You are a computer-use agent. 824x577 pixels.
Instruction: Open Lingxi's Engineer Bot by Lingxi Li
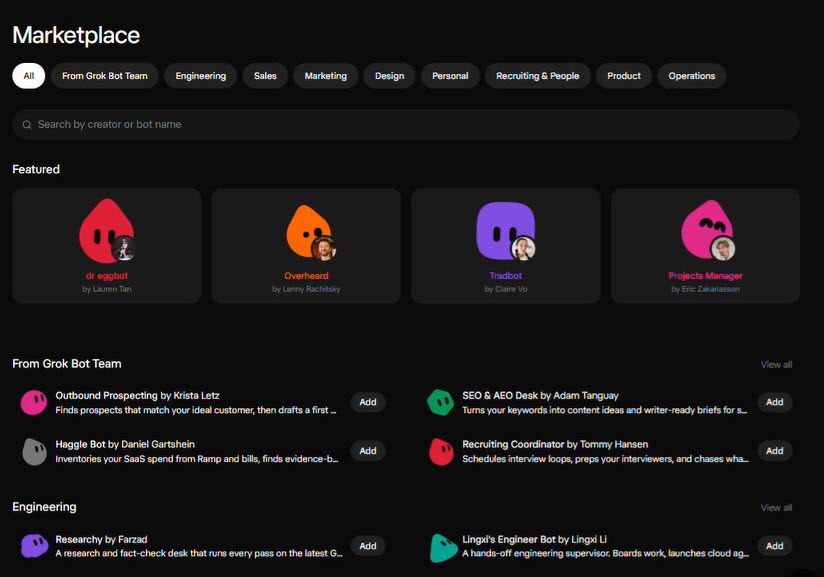click(x=534, y=540)
